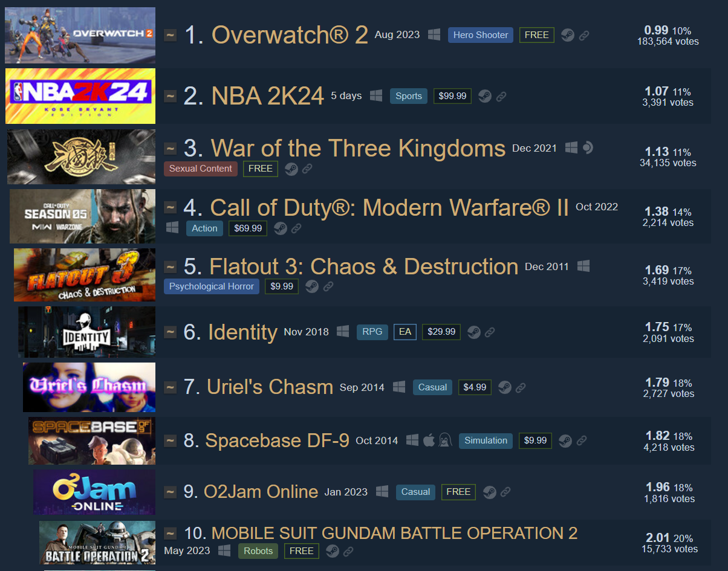Screen dimensions: 728x571
Task: Click the Sexual Content tag
Action: pos(201,169)
